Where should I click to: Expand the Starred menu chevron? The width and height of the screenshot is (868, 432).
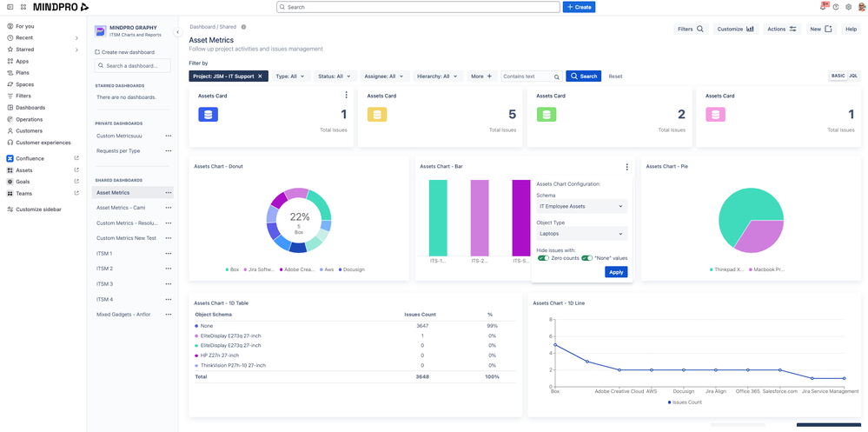77,50
